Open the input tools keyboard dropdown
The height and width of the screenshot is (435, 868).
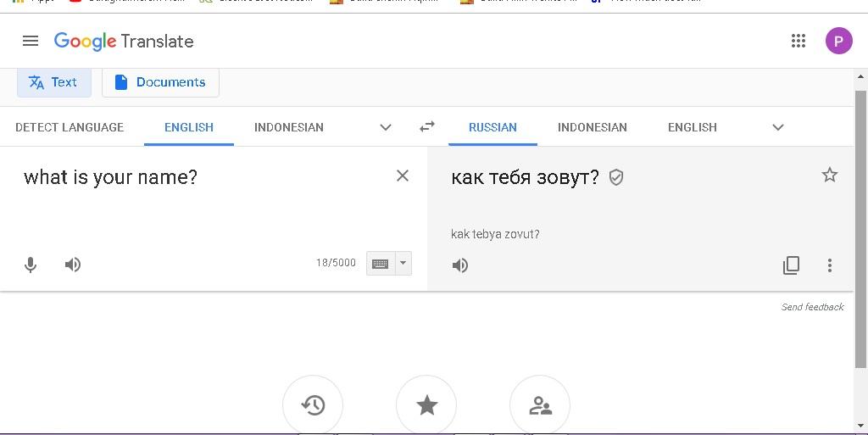403,264
